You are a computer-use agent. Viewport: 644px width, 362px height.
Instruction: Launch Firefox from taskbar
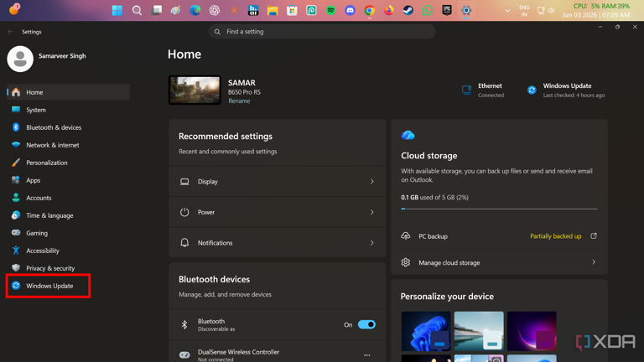pos(388,10)
